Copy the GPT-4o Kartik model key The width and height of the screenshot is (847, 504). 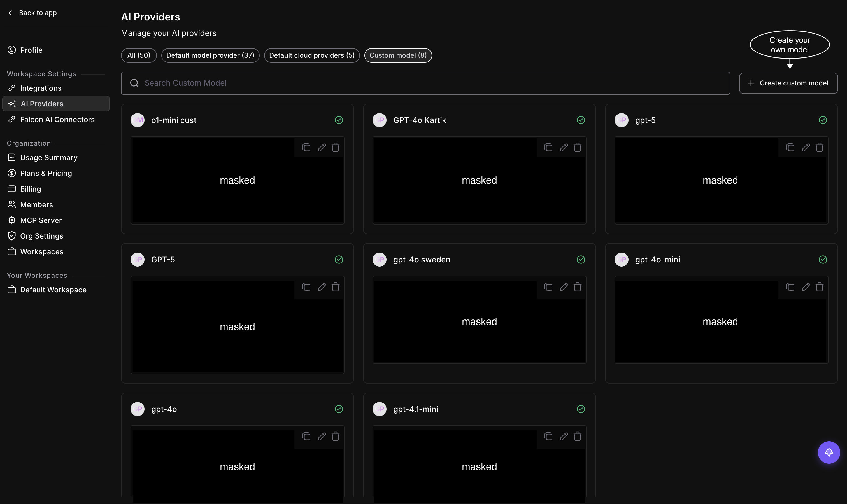548,147
